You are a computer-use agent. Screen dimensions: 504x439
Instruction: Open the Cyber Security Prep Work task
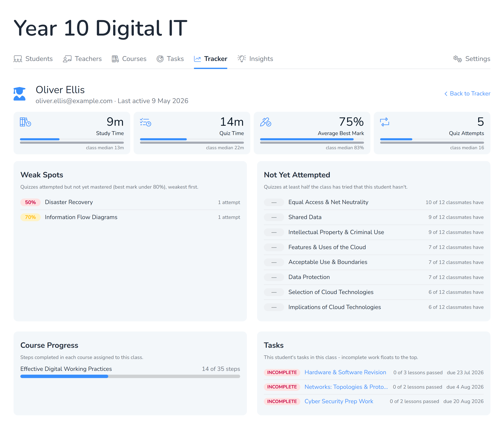pos(339,401)
